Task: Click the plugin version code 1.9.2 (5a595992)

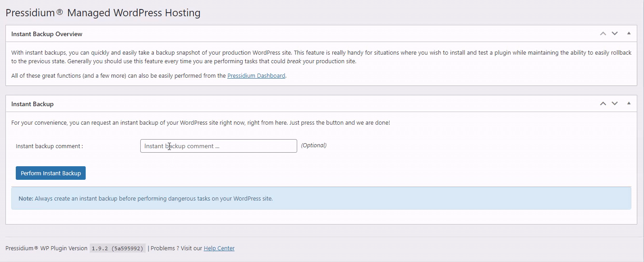Action: tap(118, 248)
